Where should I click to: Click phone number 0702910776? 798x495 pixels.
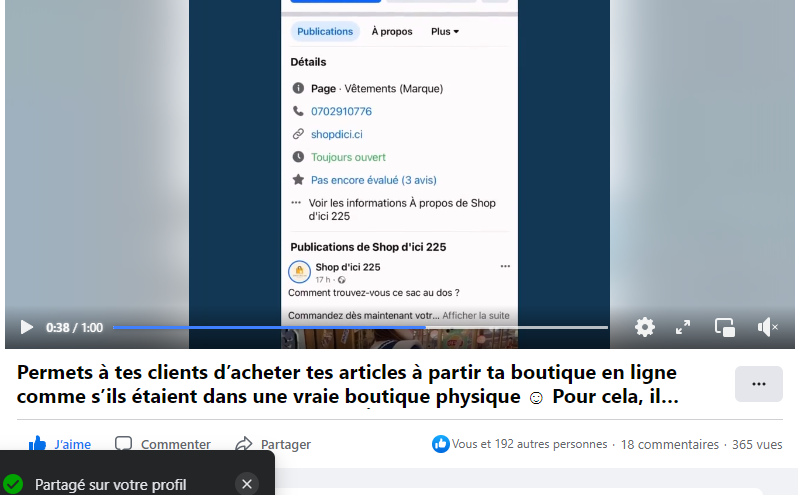click(341, 111)
